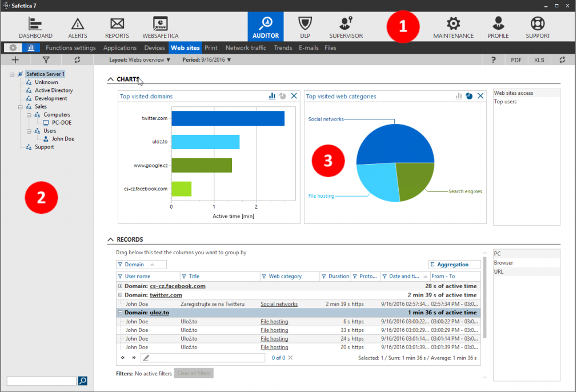This screenshot has height=392, width=577.
Task: Switch Top visited web categories to bar chart
Action: 458,96
